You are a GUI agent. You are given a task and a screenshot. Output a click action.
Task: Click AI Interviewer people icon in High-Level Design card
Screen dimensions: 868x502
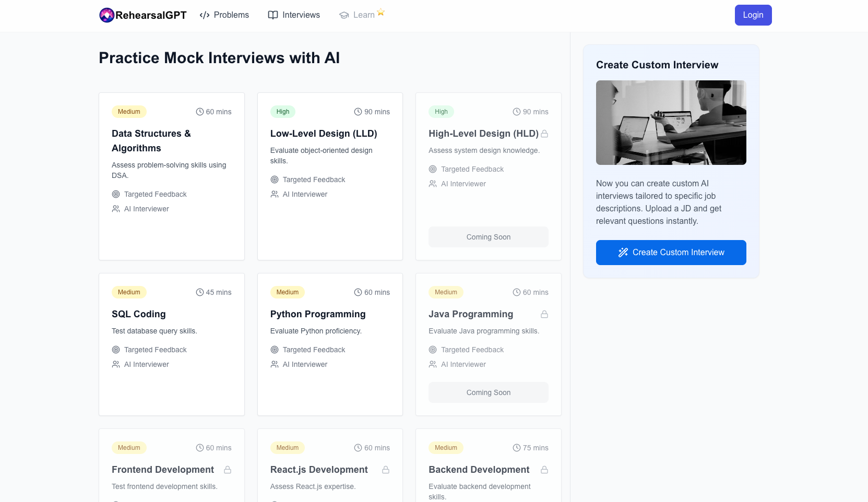433,184
